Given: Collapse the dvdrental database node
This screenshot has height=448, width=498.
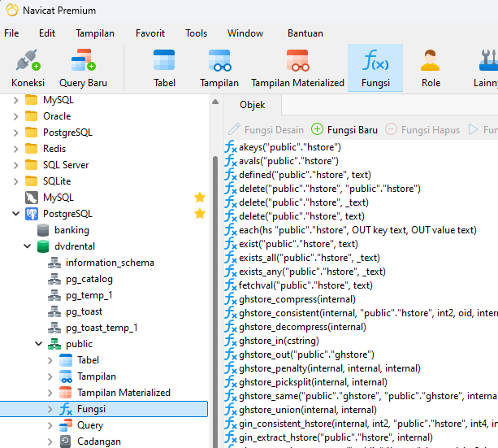Looking at the screenshot, I should point(28,246).
